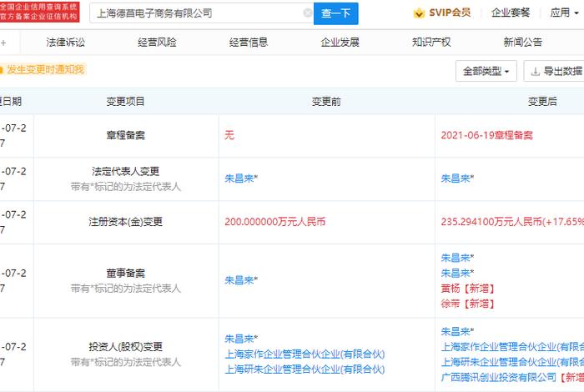
Task: Open 朱昌来 in 投资人变更 变更后 column
Action: point(457,331)
